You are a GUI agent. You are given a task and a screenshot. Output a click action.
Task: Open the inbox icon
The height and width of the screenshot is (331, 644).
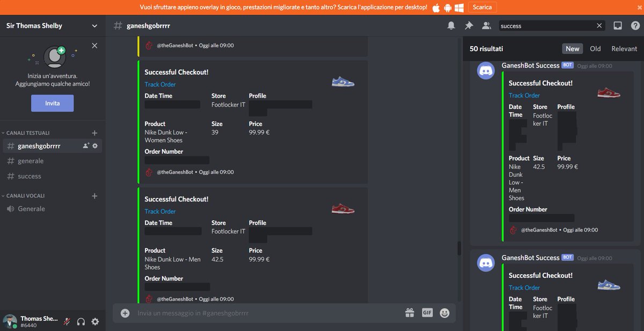pyautogui.click(x=618, y=25)
